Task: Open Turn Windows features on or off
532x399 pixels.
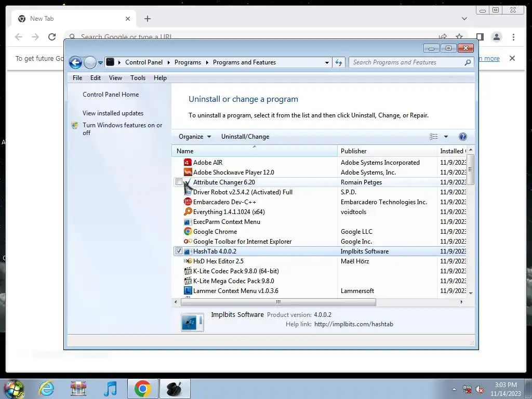Action: point(123,129)
